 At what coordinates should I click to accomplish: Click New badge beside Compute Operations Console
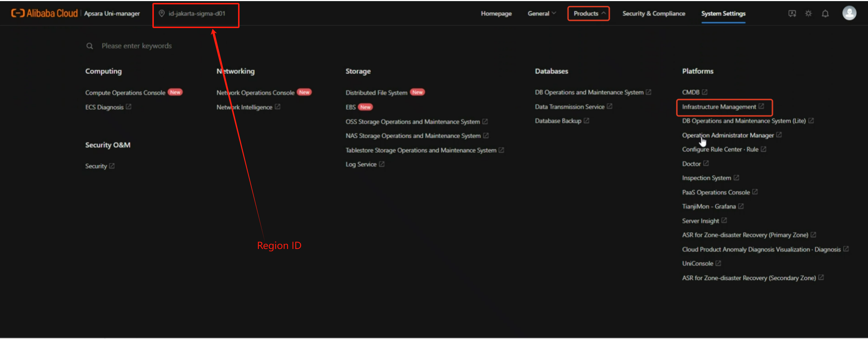coord(175,92)
